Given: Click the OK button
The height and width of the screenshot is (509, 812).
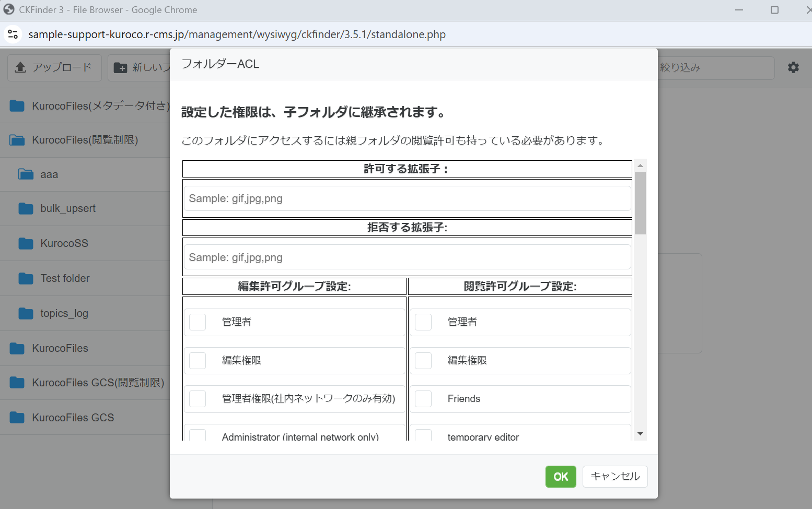Looking at the screenshot, I should pyautogui.click(x=561, y=476).
